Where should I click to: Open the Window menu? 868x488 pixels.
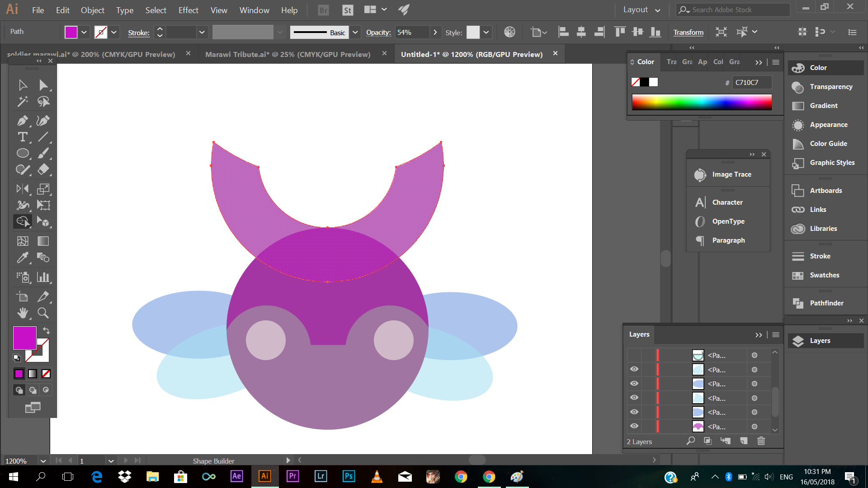point(255,10)
